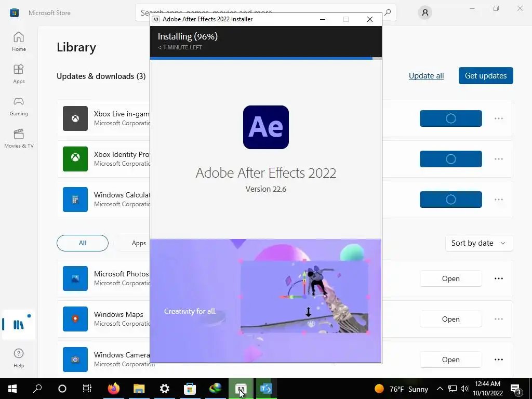Click the Creativity for all tagline

190,311
